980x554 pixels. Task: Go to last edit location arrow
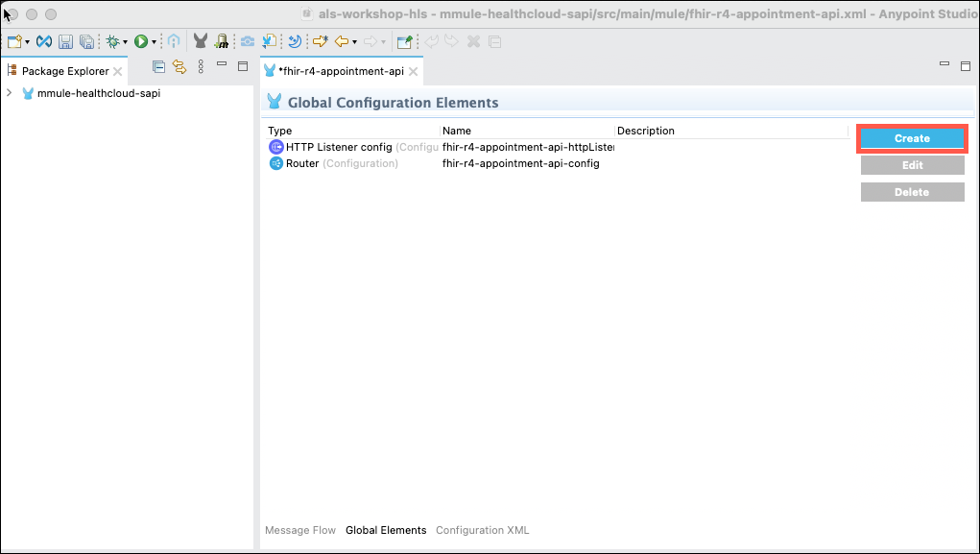321,42
